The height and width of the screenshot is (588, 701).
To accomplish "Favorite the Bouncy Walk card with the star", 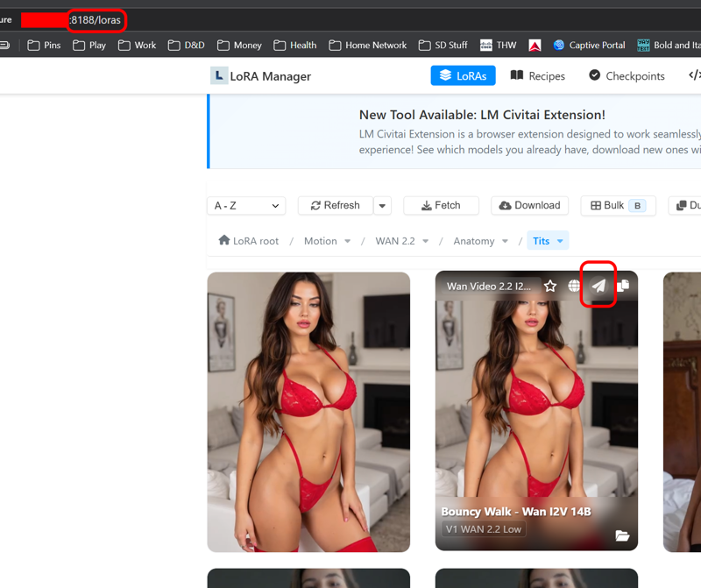I will point(550,286).
